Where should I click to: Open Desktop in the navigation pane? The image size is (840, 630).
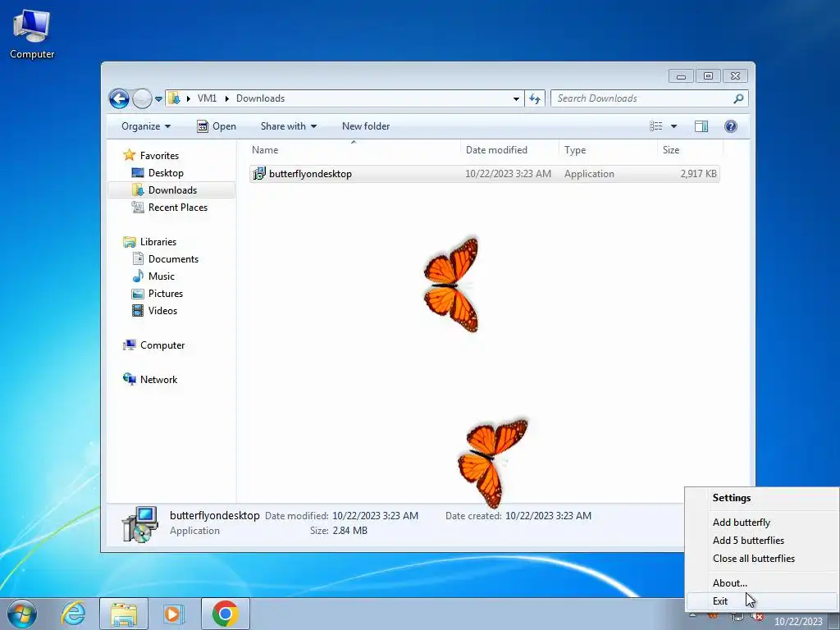coord(166,173)
